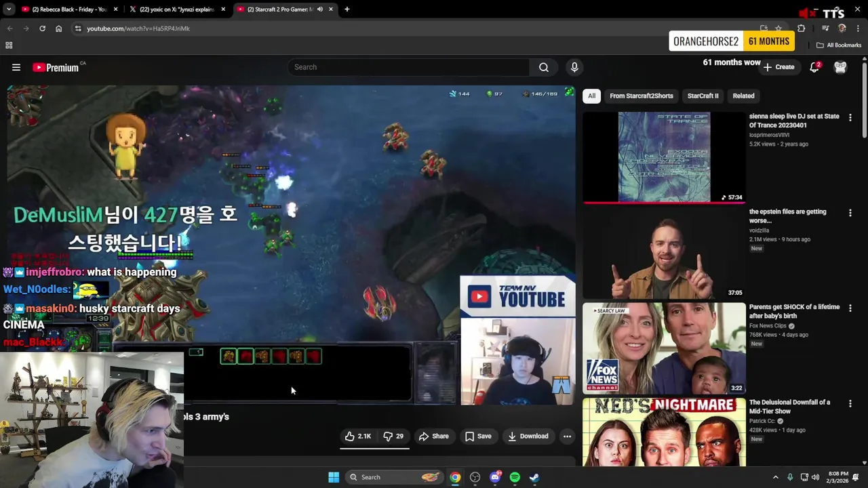868x488 pixels.
Task: Open the Chrome profile avatar
Action: point(842,28)
